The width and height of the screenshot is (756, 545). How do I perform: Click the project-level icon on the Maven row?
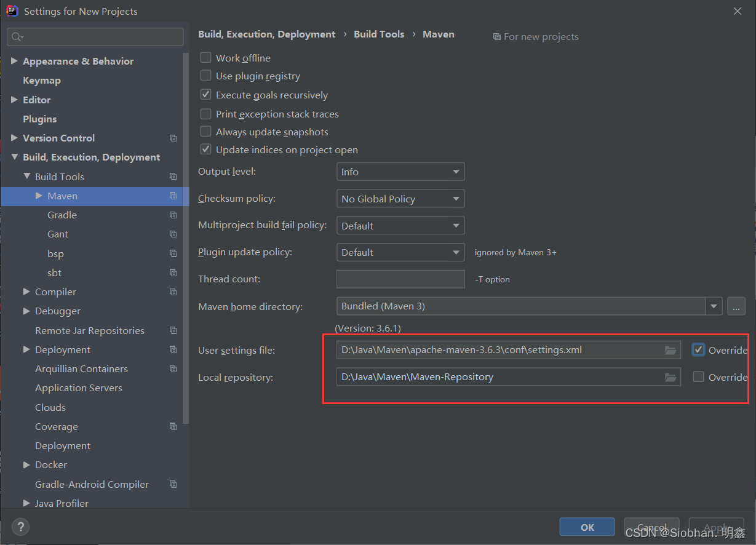(173, 196)
